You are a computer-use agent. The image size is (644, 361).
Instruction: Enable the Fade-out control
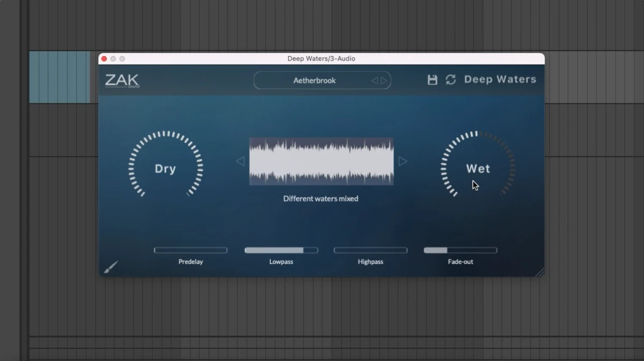460,249
